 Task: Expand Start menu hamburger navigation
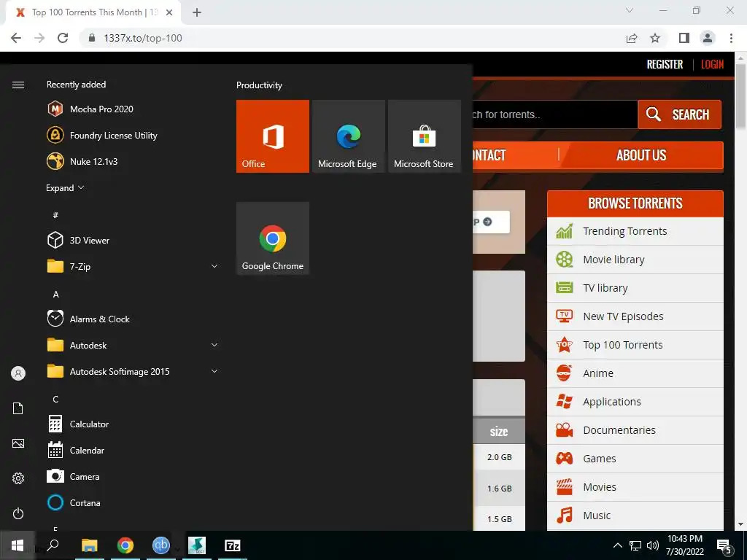pyautogui.click(x=18, y=85)
